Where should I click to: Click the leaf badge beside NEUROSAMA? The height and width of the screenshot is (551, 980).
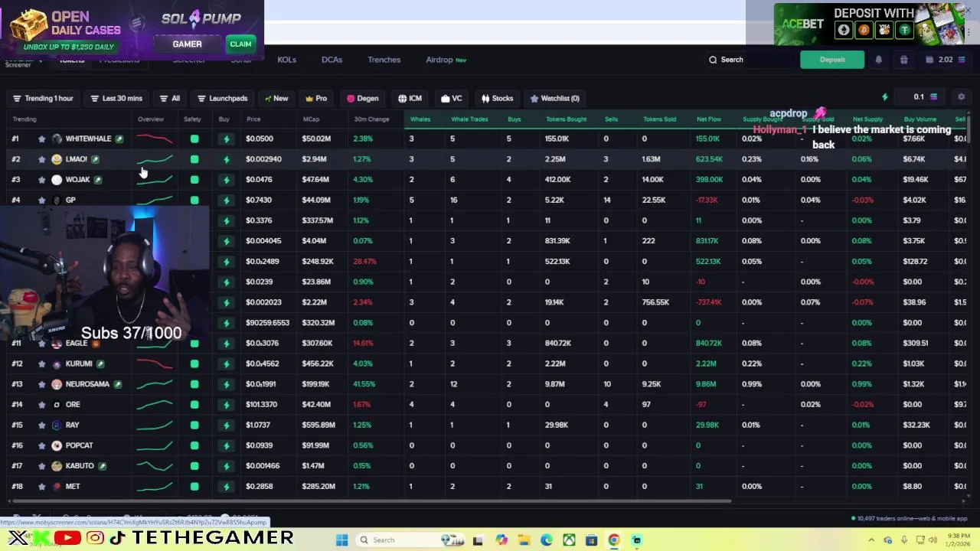pyautogui.click(x=118, y=384)
